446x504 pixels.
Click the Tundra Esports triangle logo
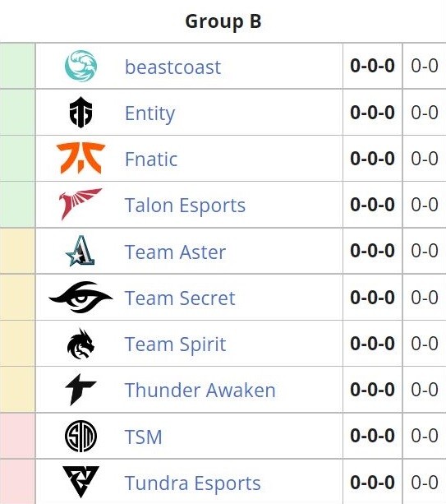[81, 482]
